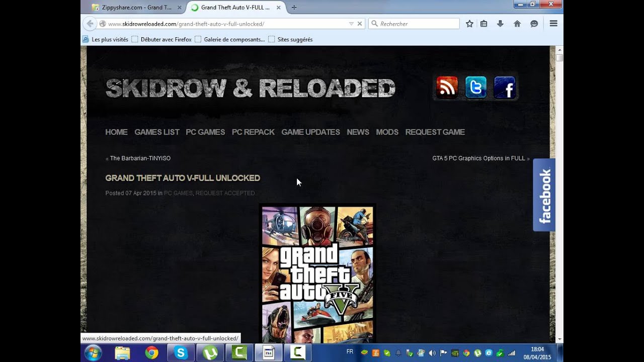This screenshot has width=644, height=362.
Task: Open a new tab with plus button
Action: point(294,8)
